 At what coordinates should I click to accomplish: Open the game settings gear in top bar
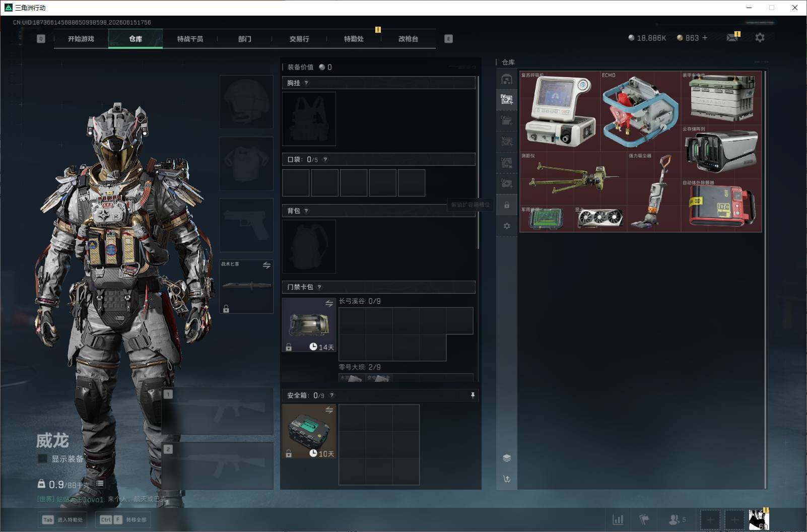pyautogui.click(x=760, y=38)
